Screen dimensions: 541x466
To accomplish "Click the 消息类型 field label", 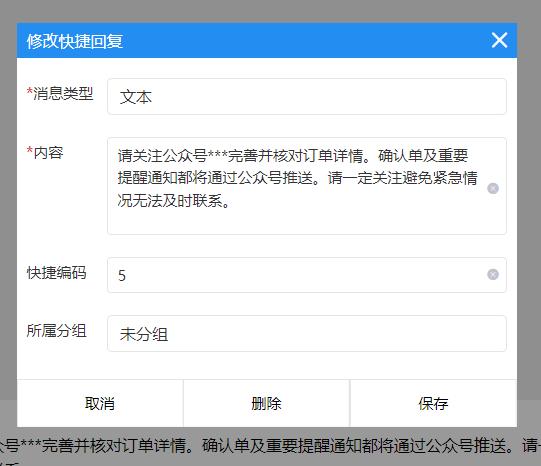I will click(60, 93).
